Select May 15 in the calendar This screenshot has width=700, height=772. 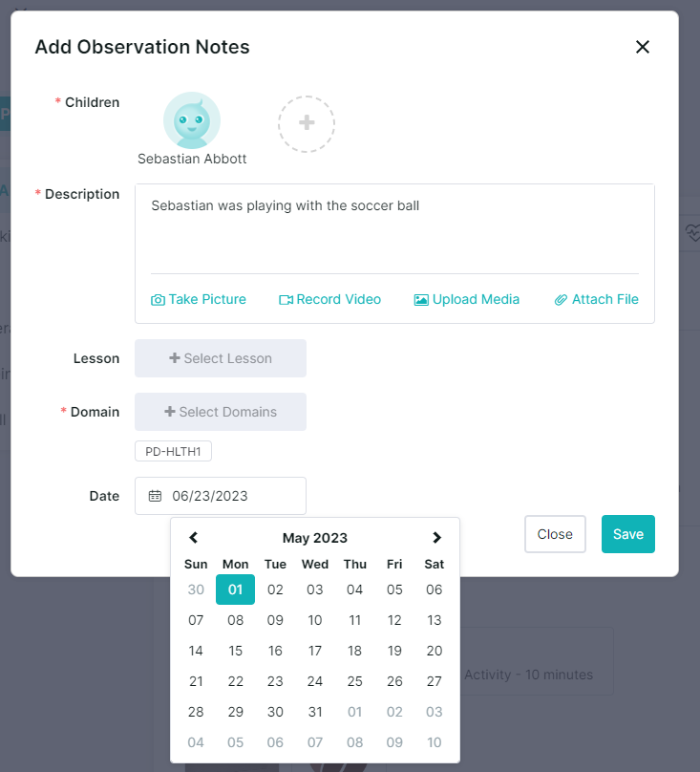[x=236, y=651]
